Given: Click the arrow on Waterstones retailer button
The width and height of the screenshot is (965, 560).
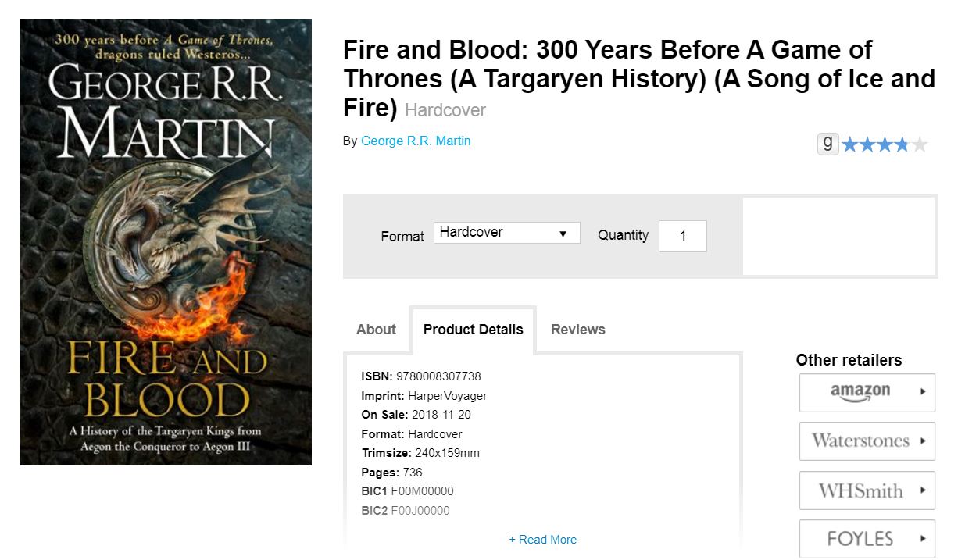Looking at the screenshot, I should (x=923, y=441).
